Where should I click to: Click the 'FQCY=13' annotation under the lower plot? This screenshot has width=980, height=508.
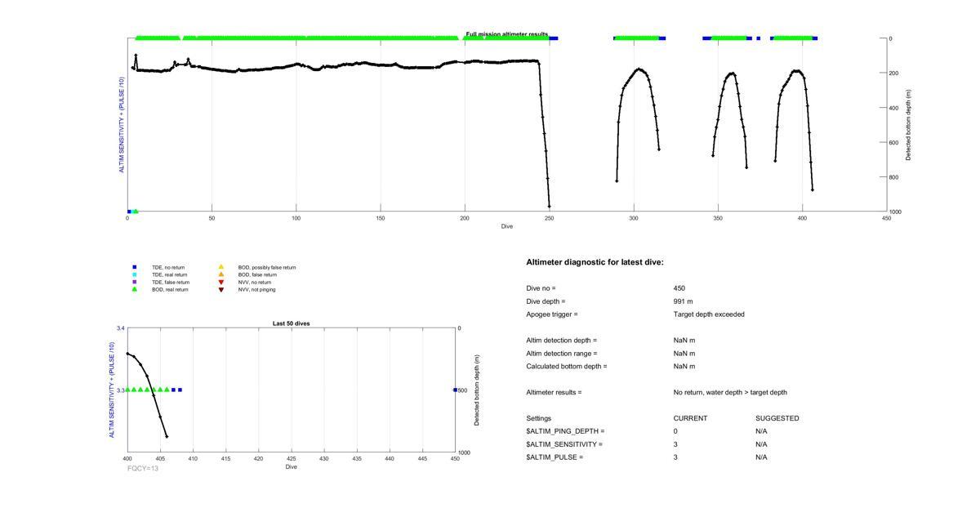pos(143,468)
